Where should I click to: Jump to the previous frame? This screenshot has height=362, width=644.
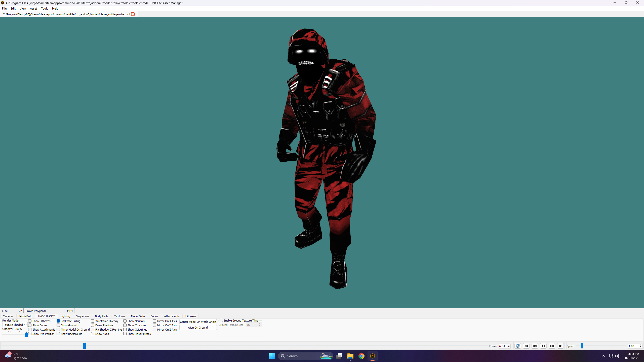535,346
